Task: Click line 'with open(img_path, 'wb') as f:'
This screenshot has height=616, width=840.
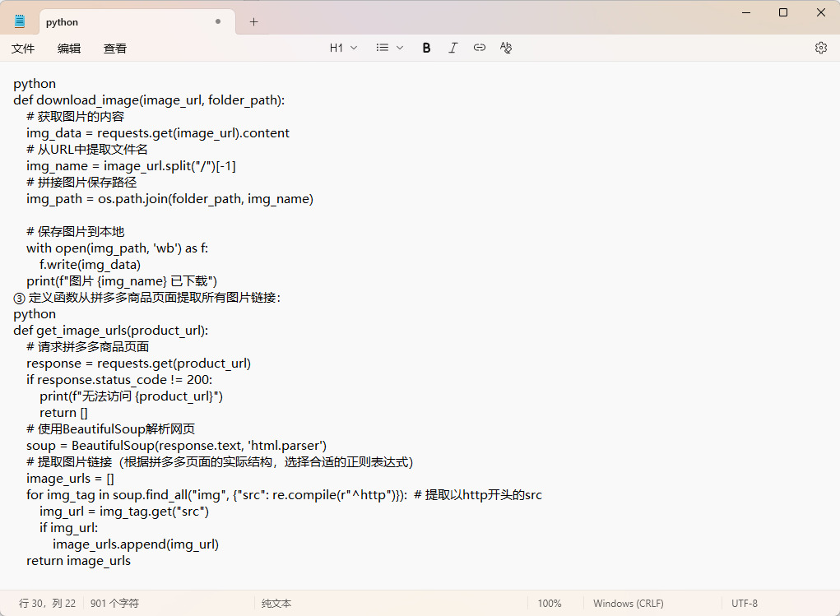Action: tap(118, 248)
